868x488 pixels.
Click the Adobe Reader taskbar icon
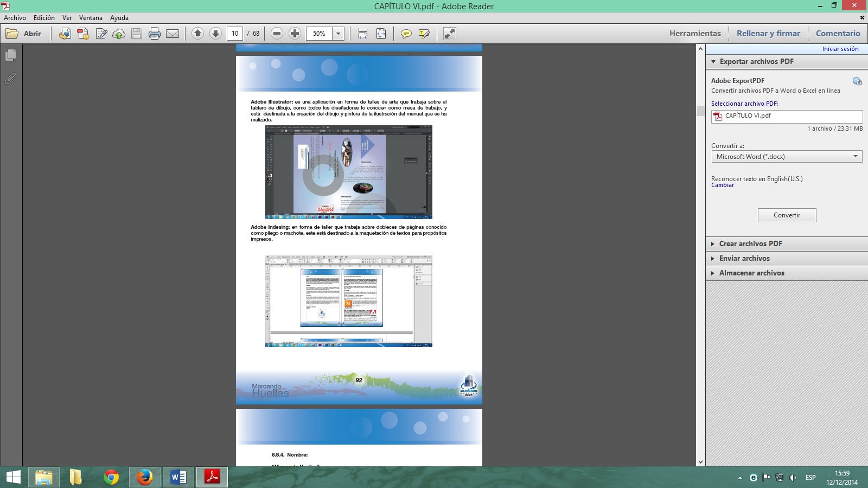click(x=212, y=477)
